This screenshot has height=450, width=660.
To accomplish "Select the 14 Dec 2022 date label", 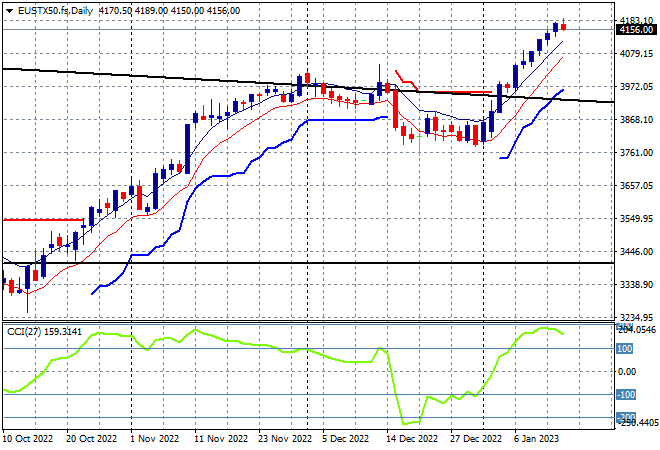I will [x=412, y=439].
